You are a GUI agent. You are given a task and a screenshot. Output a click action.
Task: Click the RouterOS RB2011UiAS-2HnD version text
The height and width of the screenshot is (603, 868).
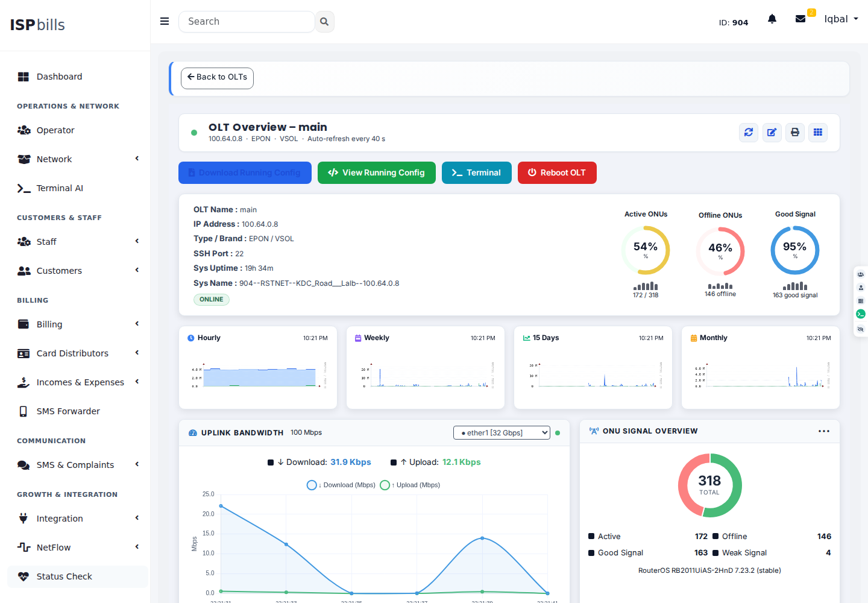point(709,570)
